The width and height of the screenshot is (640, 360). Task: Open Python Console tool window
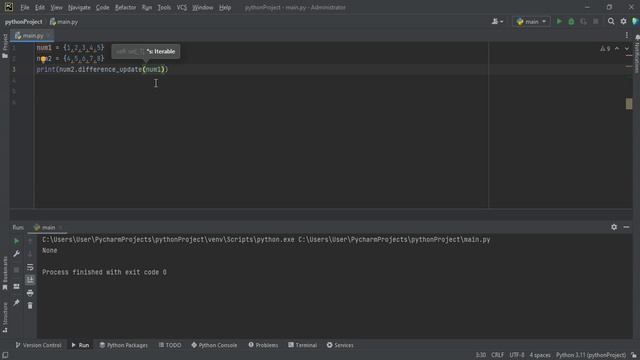pos(214,345)
